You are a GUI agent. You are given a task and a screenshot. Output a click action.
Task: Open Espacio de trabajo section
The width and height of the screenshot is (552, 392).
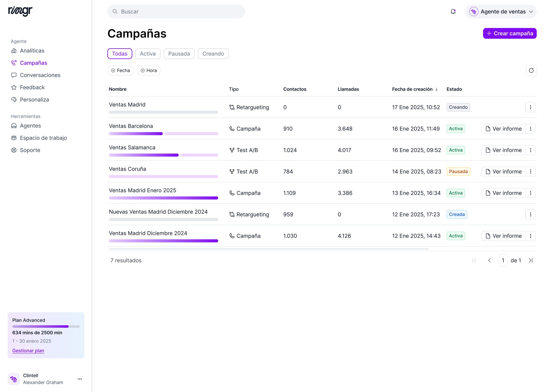click(43, 138)
